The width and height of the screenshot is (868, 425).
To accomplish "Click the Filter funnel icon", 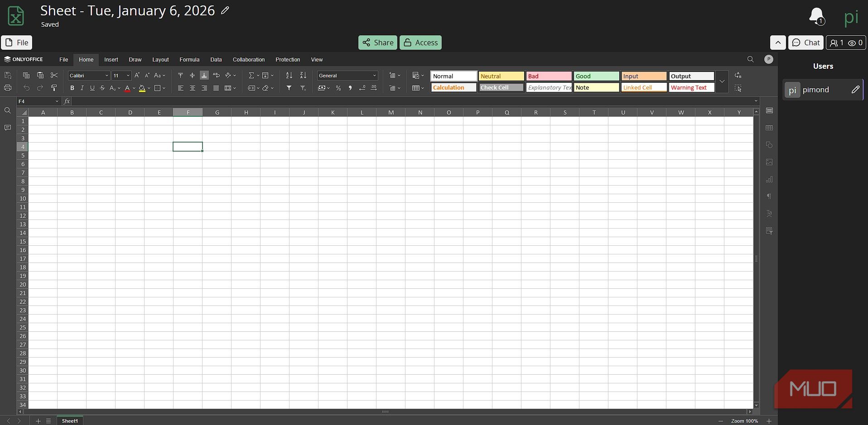I will coord(289,88).
